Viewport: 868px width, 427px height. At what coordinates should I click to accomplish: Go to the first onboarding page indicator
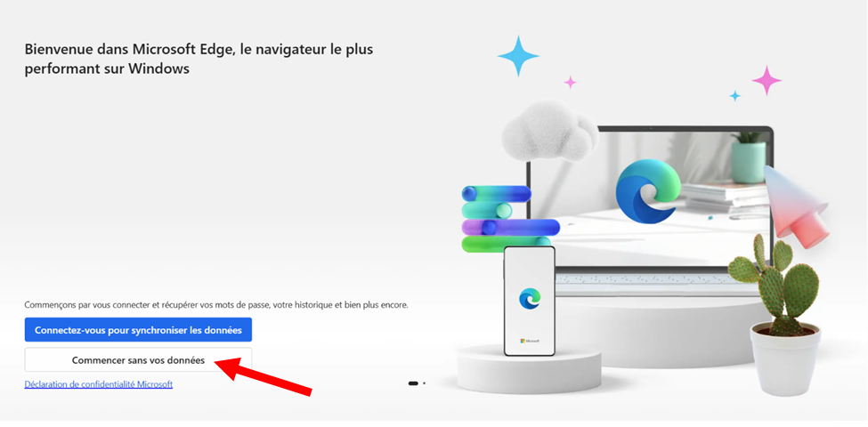[x=413, y=383]
